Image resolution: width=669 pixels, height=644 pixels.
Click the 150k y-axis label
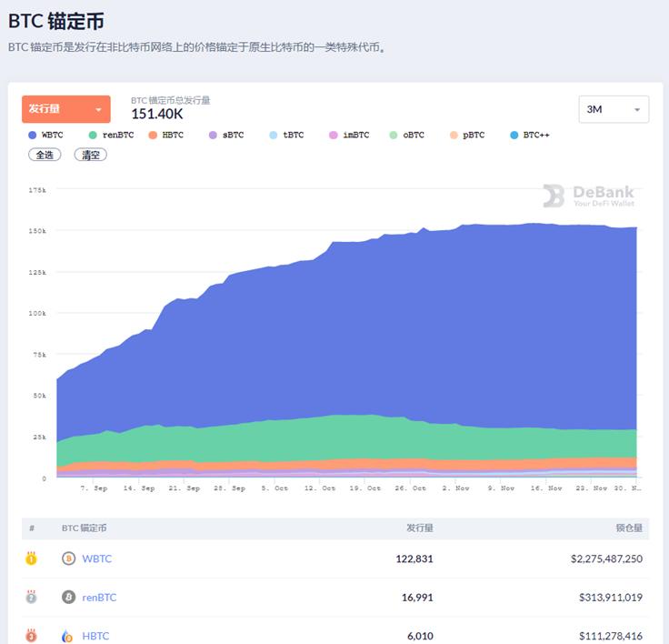tap(37, 231)
